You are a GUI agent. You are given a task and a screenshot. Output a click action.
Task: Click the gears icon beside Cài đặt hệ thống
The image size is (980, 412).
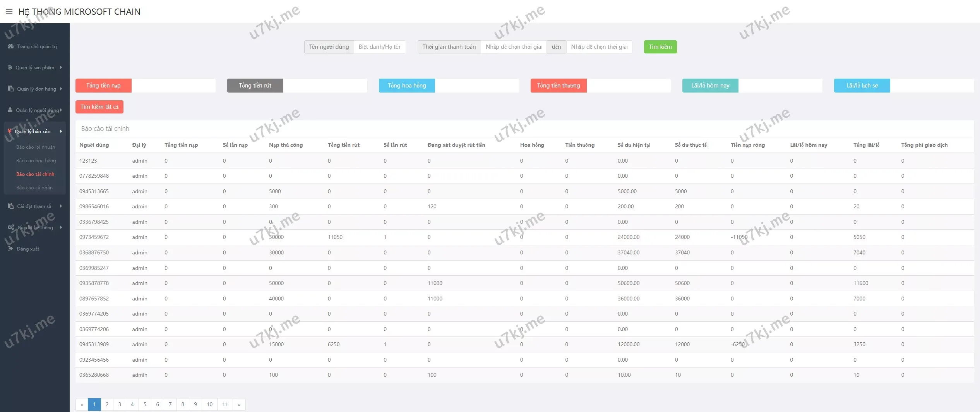[x=11, y=227]
